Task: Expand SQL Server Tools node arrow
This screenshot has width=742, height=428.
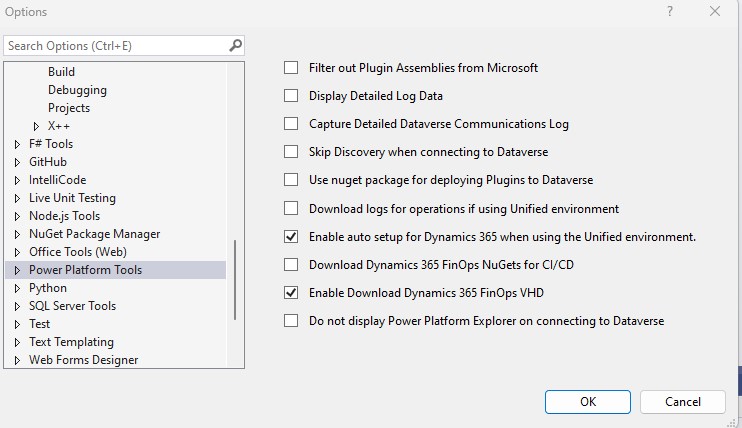Action: [18, 306]
